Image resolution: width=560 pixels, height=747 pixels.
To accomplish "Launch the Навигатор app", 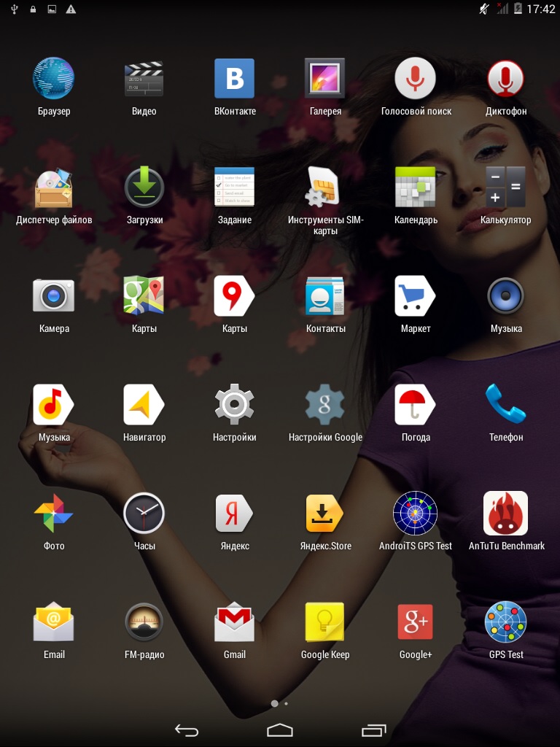I will tap(144, 404).
